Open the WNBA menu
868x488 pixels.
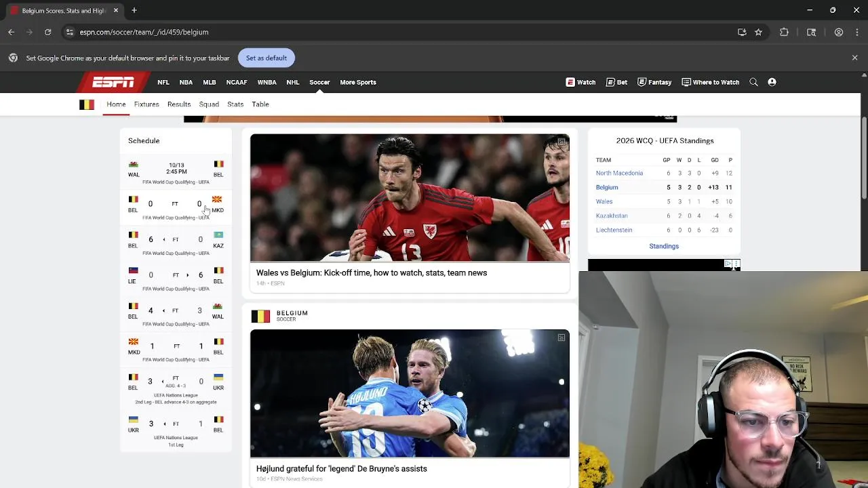[x=267, y=82]
